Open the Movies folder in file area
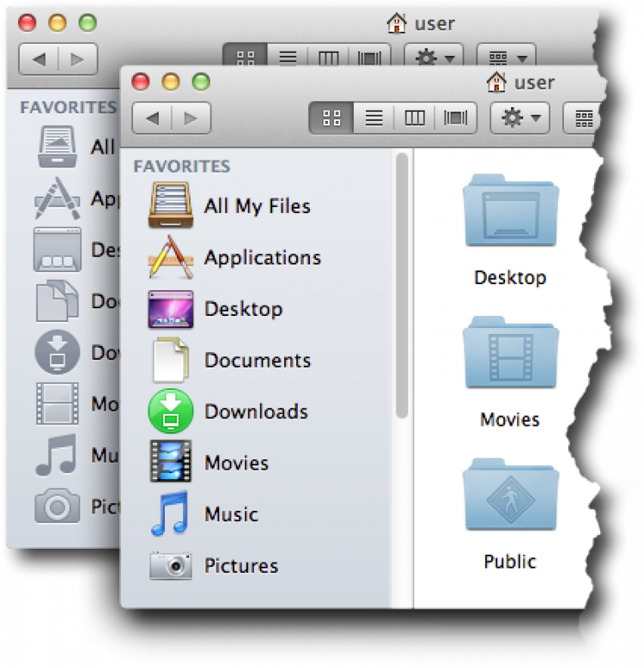644x668 pixels. [x=510, y=373]
